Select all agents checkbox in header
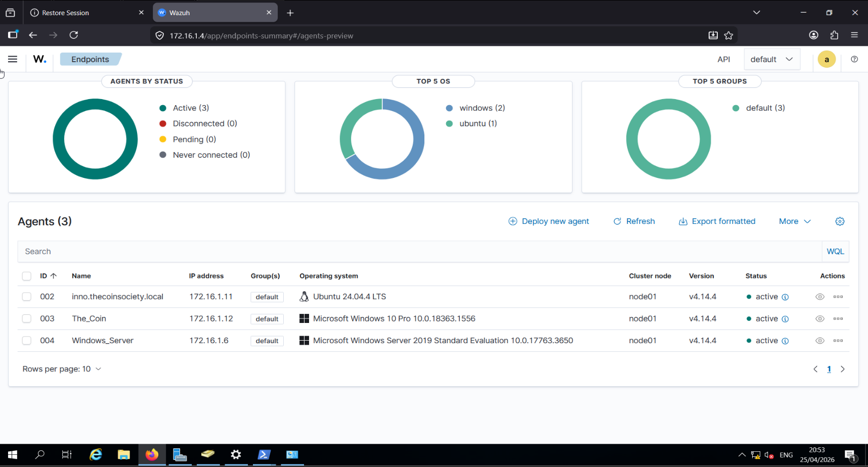 pos(27,276)
